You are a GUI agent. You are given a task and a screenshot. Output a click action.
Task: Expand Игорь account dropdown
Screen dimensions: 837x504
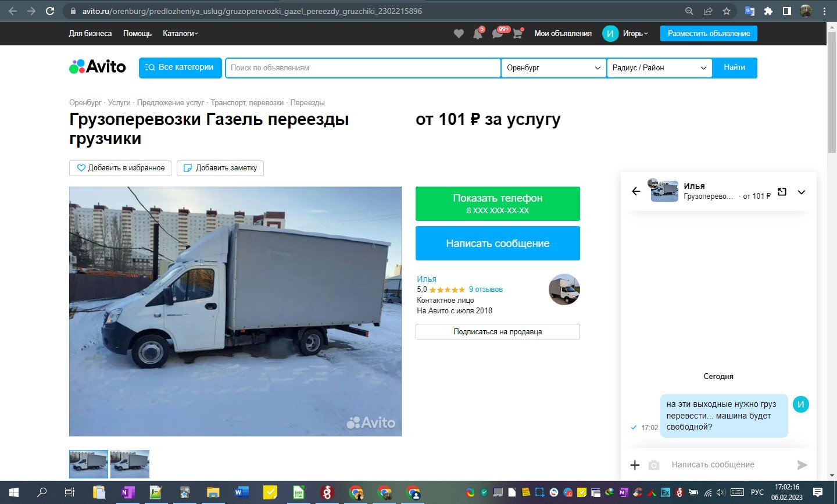pos(635,34)
